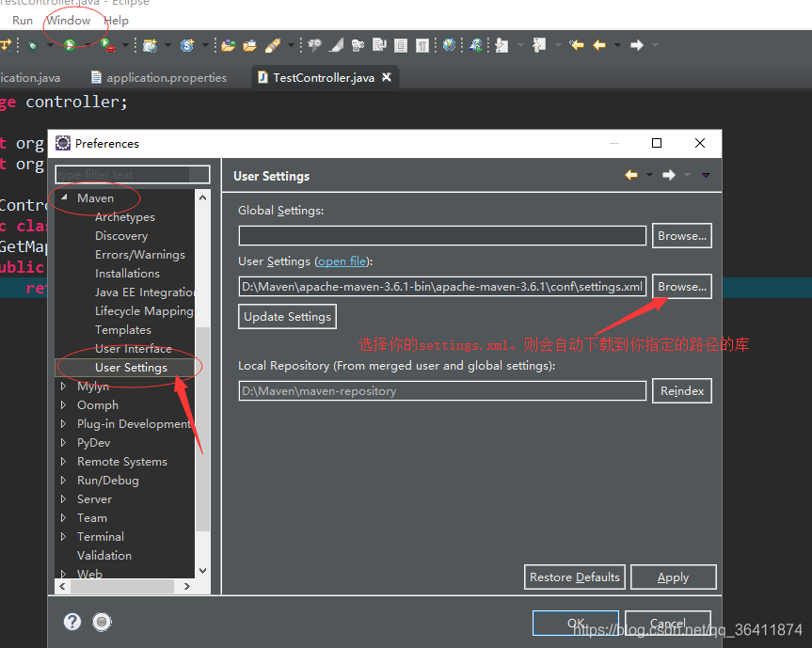Open the Preferences help question mark icon
812x648 pixels.
tap(72, 622)
